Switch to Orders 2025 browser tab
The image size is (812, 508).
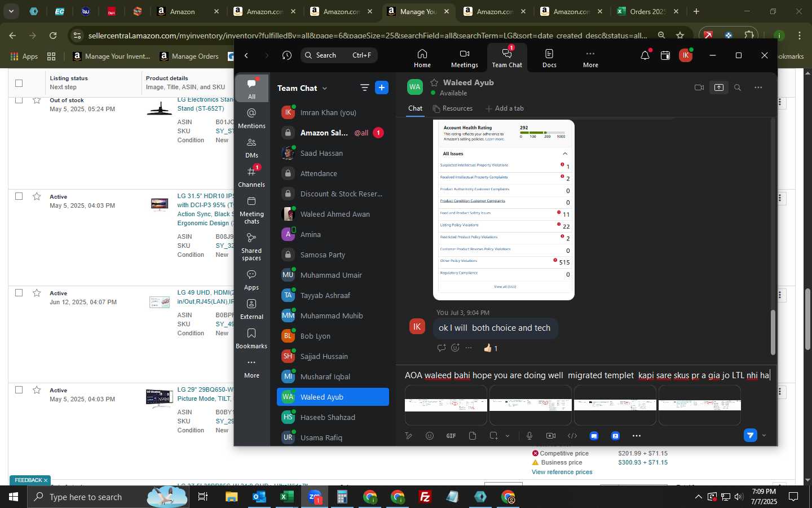click(x=647, y=11)
